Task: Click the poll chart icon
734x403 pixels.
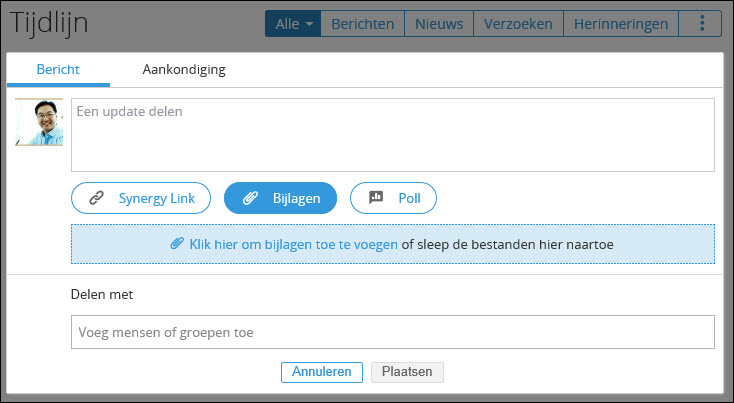Action: pos(376,198)
